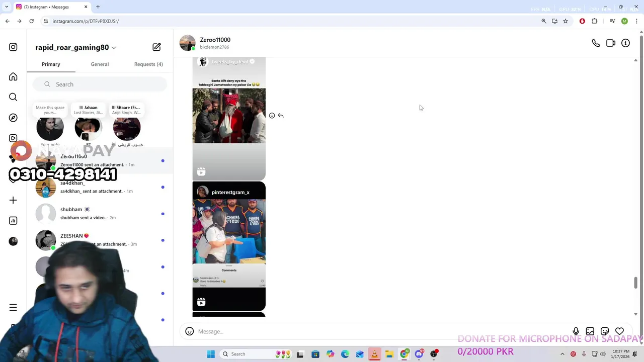Open VLC from the taskbar
The image size is (644, 362).
[x=374, y=354]
